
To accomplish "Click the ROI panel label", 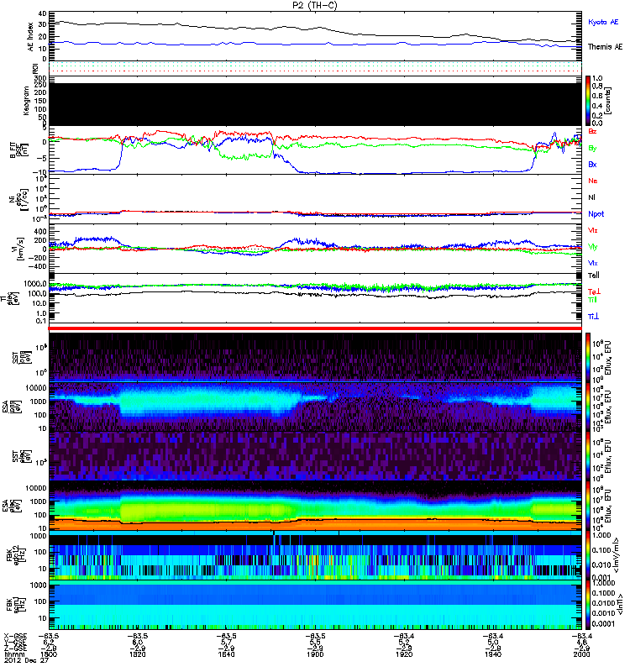I will [35, 68].
